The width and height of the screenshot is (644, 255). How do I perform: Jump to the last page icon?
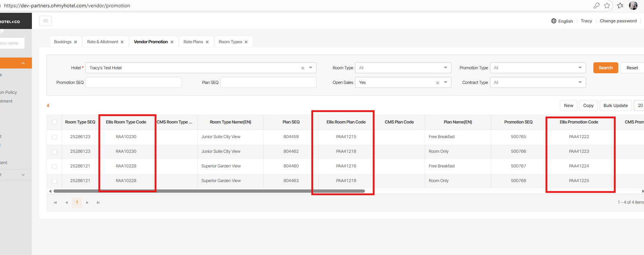tap(98, 203)
